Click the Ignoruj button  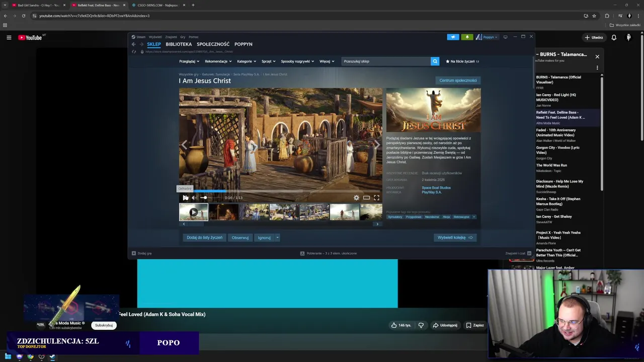264,237
